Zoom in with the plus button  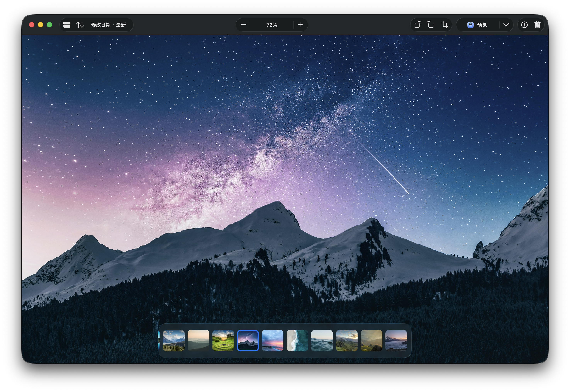300,25
